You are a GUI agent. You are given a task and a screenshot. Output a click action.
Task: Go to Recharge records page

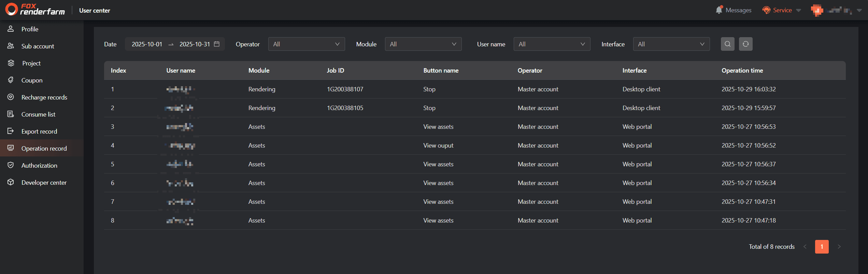[44, 97]
